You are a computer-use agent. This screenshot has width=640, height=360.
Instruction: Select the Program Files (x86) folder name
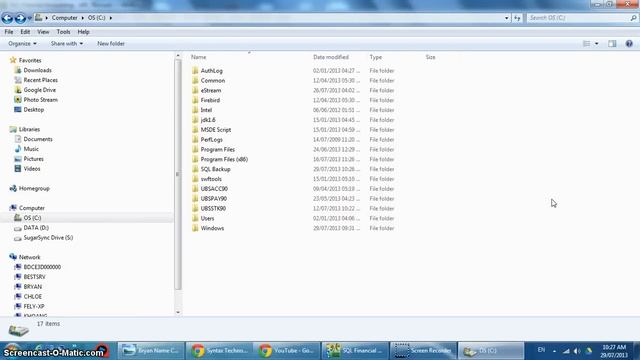coord(224,159)
